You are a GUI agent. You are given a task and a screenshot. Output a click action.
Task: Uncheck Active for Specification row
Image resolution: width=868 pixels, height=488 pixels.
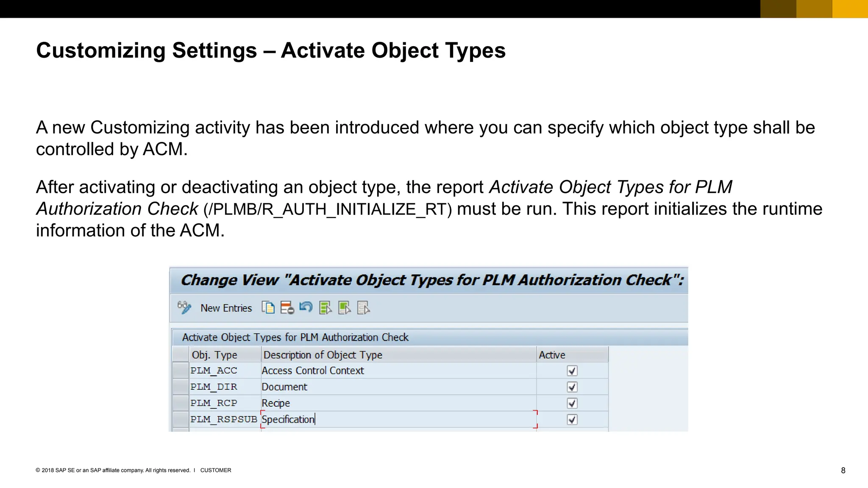click(572, 419)
